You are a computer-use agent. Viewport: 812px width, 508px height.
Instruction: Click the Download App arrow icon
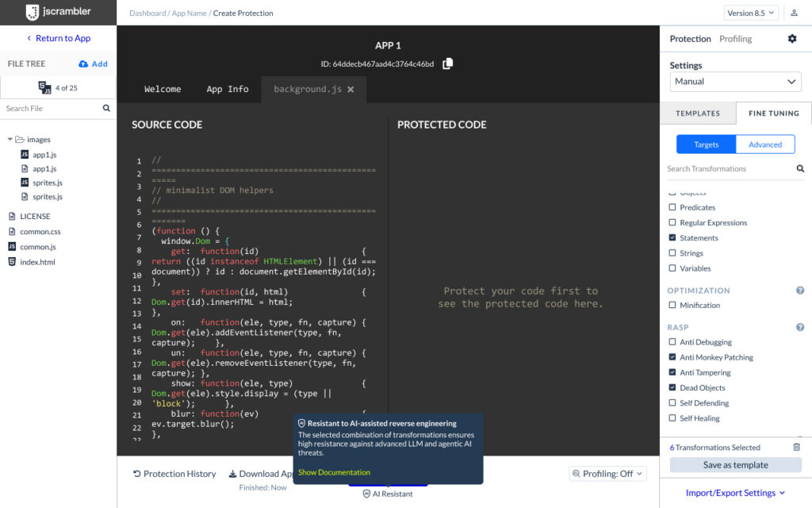click(x=233, y=474)
